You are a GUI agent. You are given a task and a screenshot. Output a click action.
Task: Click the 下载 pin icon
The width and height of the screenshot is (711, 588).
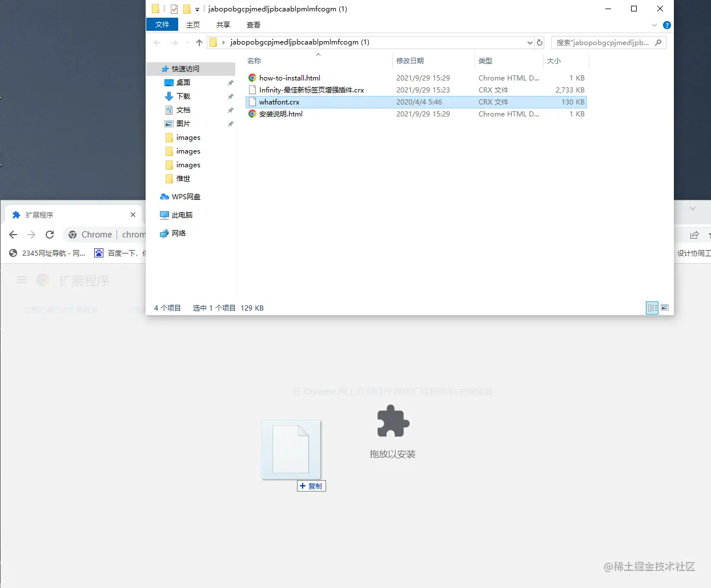click(231, 96)
